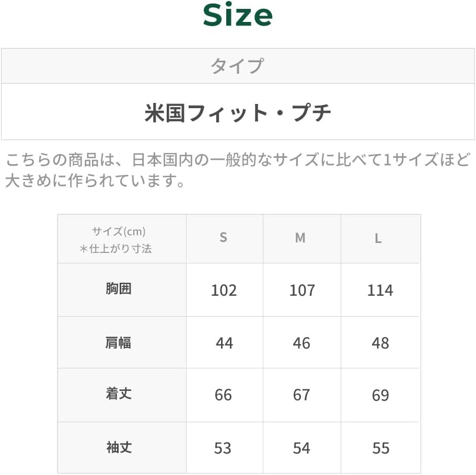476x475 pixels.
Task: Click the 袖丈 row label
Action: pos(119,448)
